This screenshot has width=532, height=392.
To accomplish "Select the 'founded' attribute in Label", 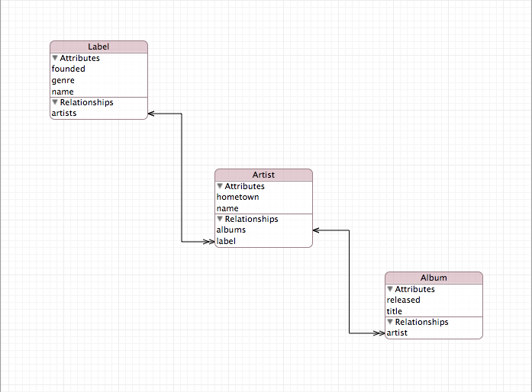I will [x=98, y=69].
